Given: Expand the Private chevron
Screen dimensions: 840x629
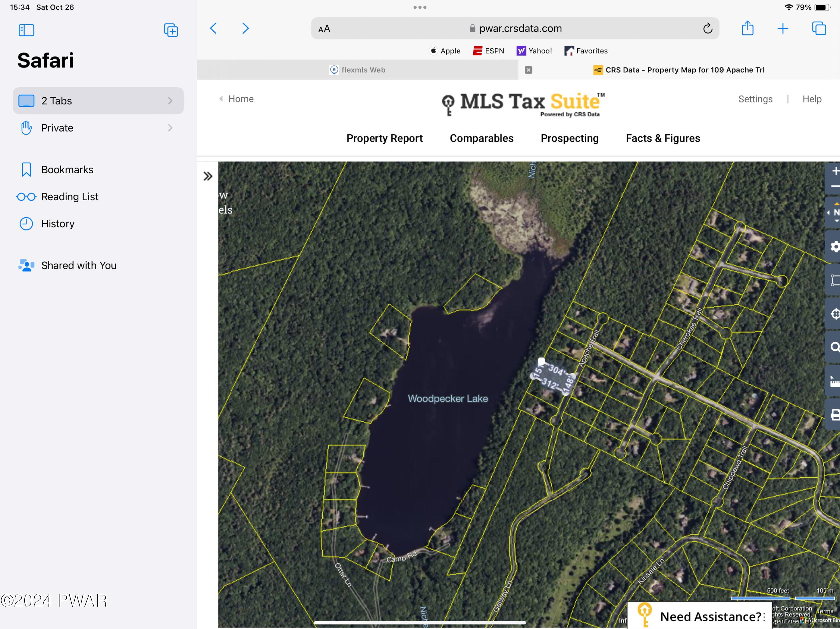Looking at the screenshot, I should click(x=170, y=128).
